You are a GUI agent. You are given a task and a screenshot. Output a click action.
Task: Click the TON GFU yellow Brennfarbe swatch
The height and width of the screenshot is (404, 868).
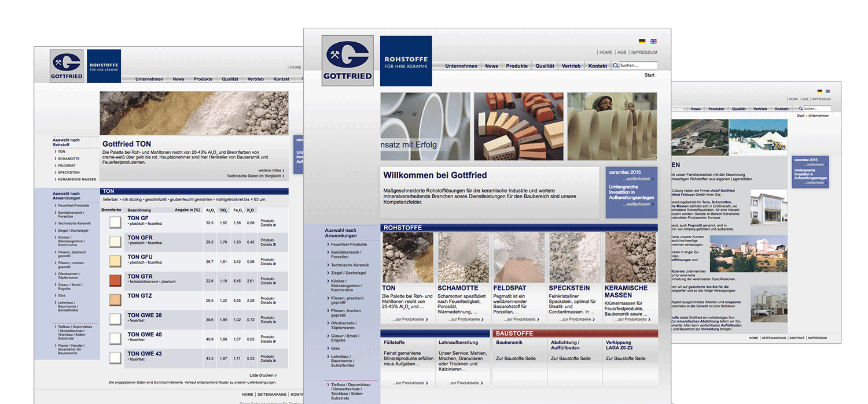pos(115,261)
